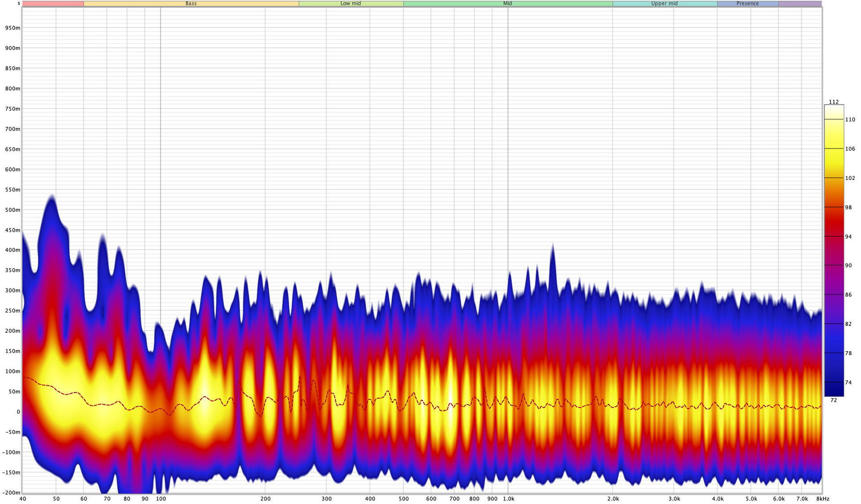Click the 94 tick on colour scale
This screenshot has width=861, height=504.
[848, 236]
